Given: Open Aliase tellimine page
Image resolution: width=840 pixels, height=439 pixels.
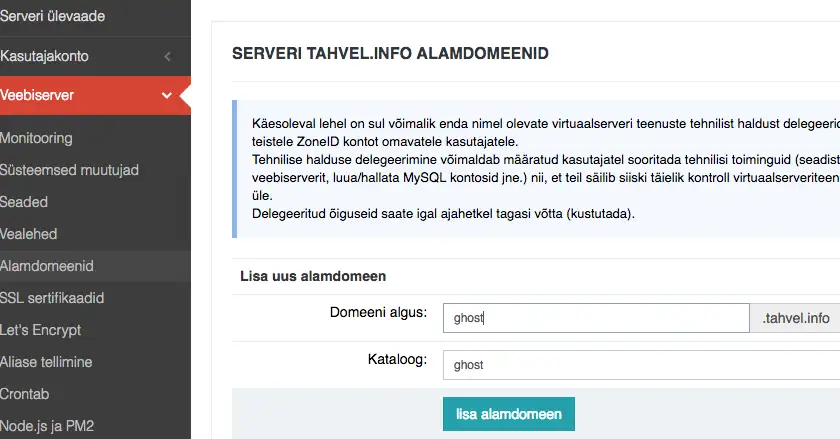Looking at the screenshot, I should click(46, 362).
